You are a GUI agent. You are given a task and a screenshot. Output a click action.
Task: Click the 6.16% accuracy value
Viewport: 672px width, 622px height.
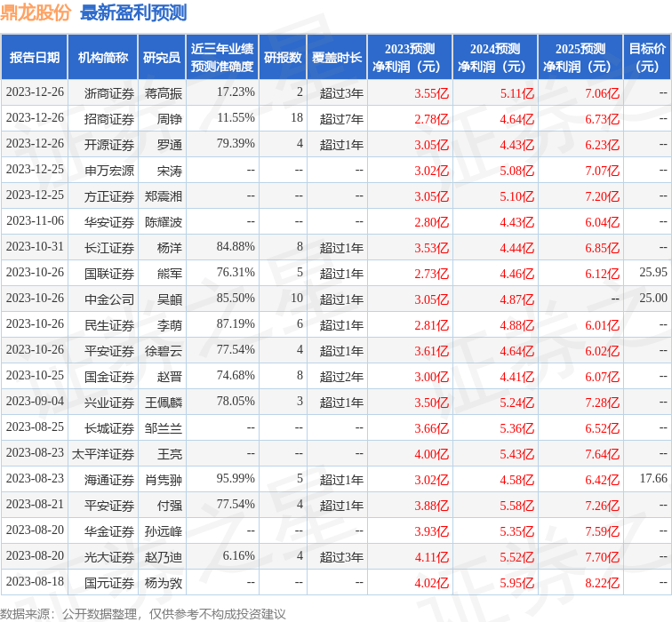239,555
